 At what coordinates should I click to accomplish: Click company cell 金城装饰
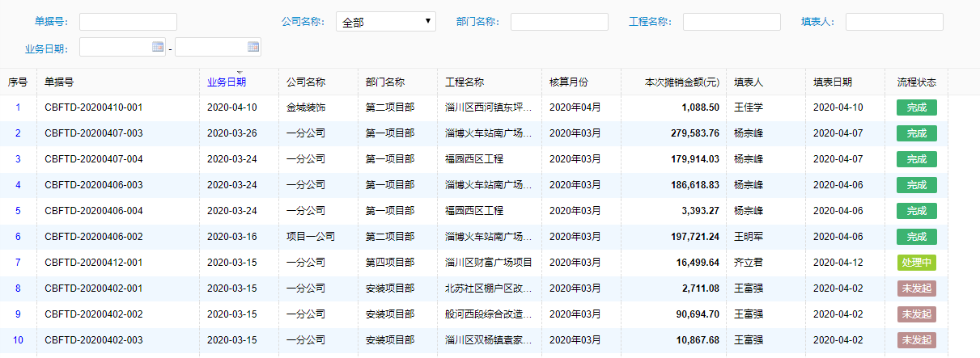pyautogui.click(x=306, y=107)
